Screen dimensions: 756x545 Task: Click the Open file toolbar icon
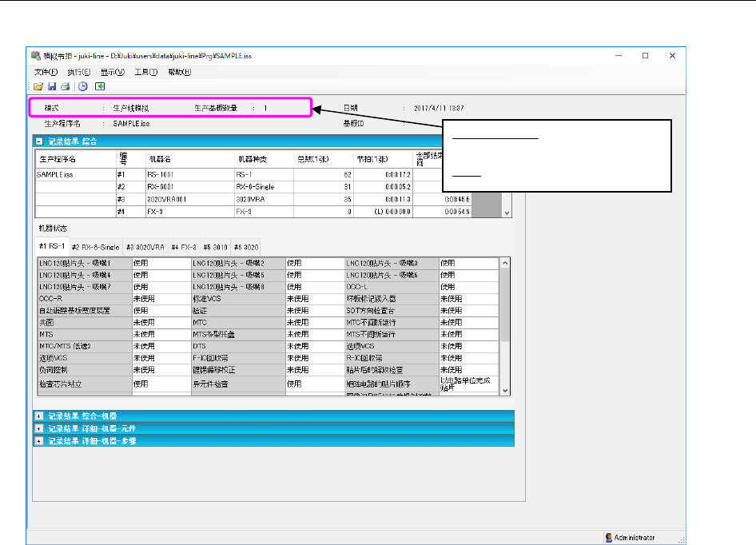point(38,86)
